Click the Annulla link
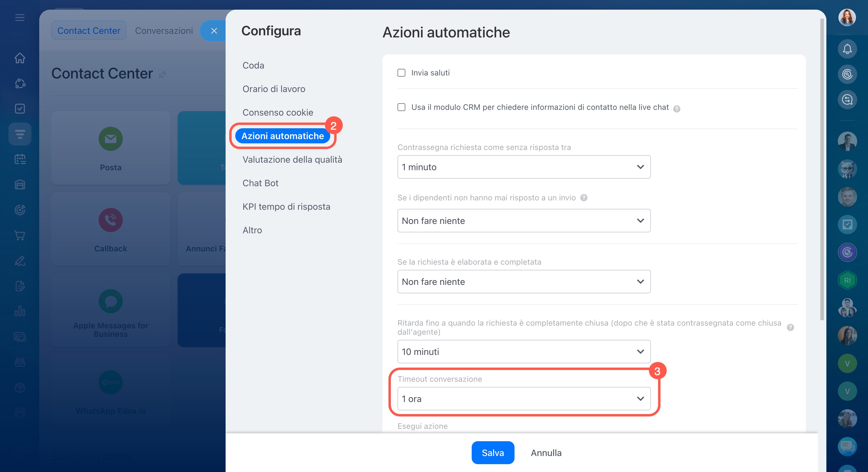Viewport: 868px width, 472px height. tap(546, 452)
